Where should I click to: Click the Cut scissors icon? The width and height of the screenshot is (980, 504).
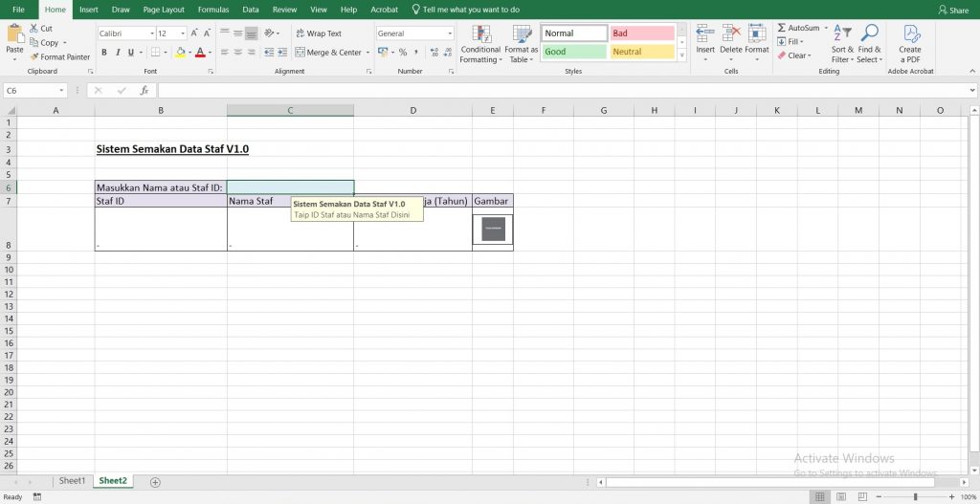[x=34, y=29]
